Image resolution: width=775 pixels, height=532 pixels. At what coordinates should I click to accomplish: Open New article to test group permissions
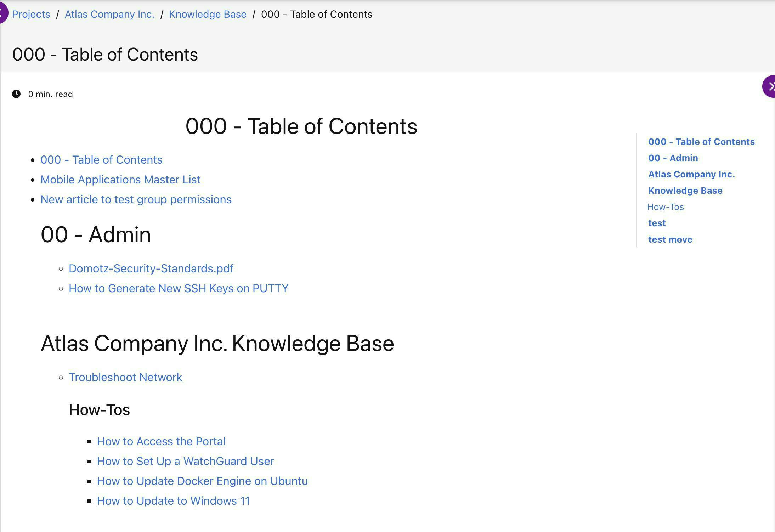pyautogui.click(x=136, y=199)
